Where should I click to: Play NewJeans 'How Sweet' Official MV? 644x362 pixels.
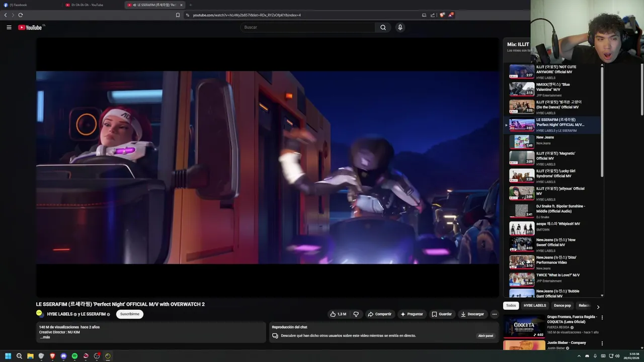point(552,245)
